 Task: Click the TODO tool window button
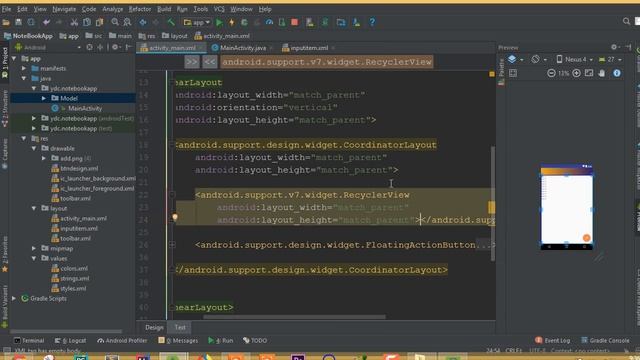[x=255, y=340]
